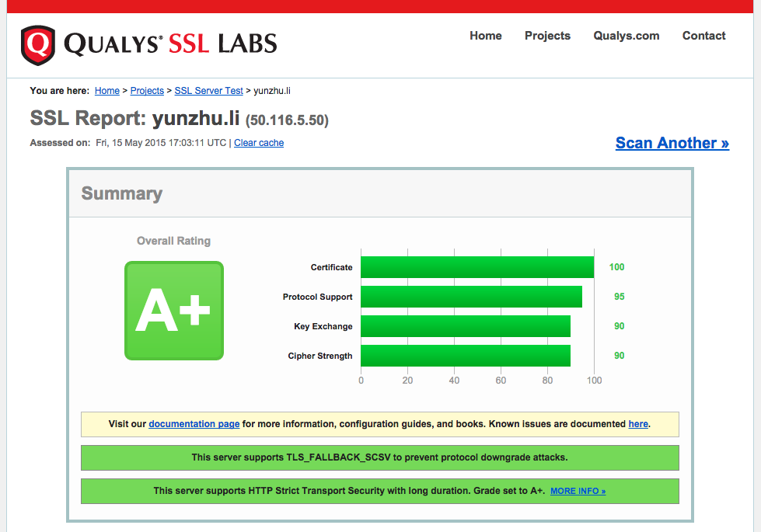Click the Qualys SSL Labs wordmark
Image resolution: width=761 pixels, height=532 pixels.
pos(170,44)
